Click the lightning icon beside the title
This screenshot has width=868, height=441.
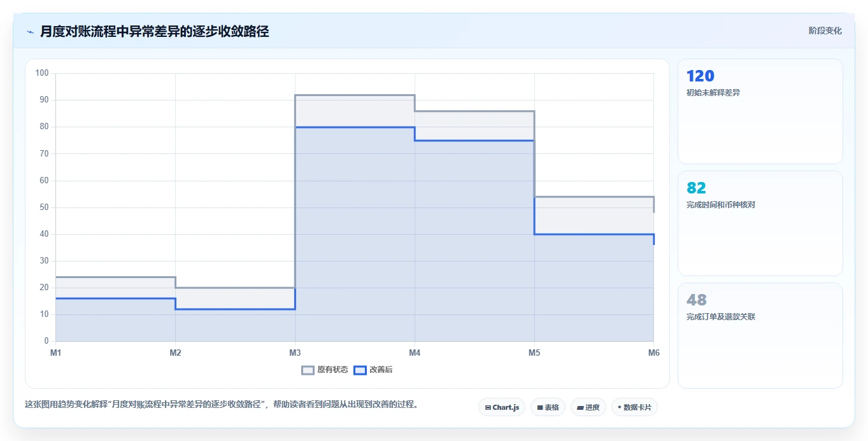[x=30, y=31]
